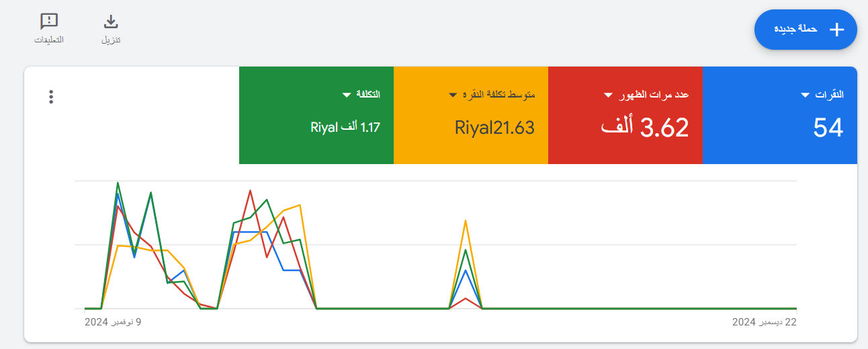Select the green cost scorecard showing 1.17
The image size is (868, 349).
click(x=316, y=115)
